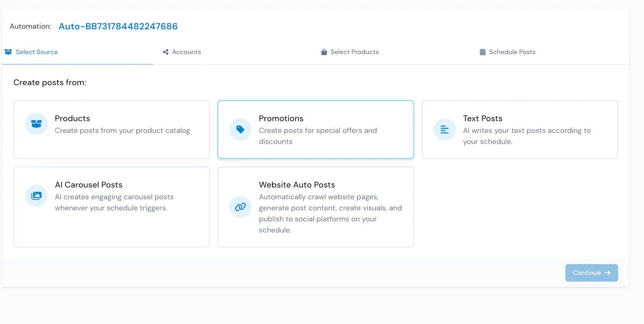Choose the AI Carousel Posts card
Image resolution: width=644 pixels, height=324 pixels.
click(111, 207)
